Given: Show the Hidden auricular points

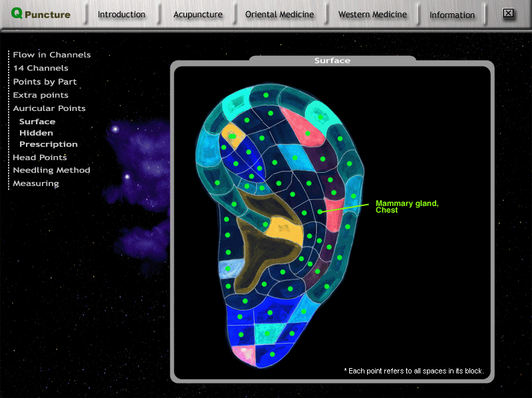Looking at the screenshot, I should point(36,133).
